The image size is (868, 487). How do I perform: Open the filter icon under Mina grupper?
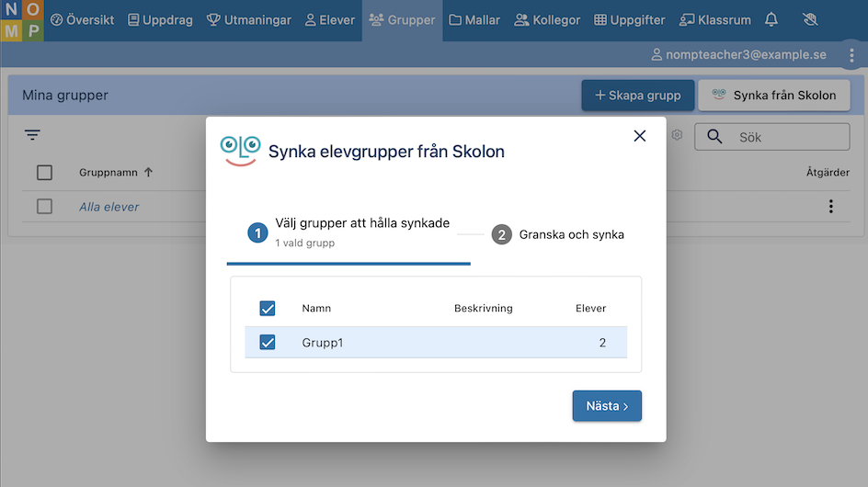32,134
